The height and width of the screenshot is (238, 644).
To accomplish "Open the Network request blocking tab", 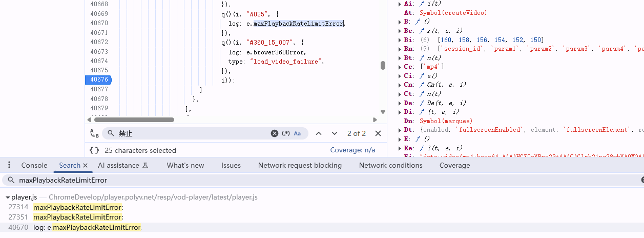I will [300, 165].
